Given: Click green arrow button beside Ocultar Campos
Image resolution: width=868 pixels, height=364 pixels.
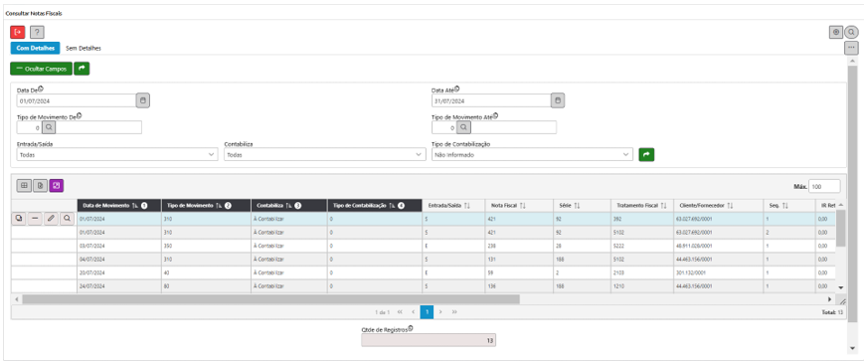Looking at the screenshot, I should click(x=82, y=69).
